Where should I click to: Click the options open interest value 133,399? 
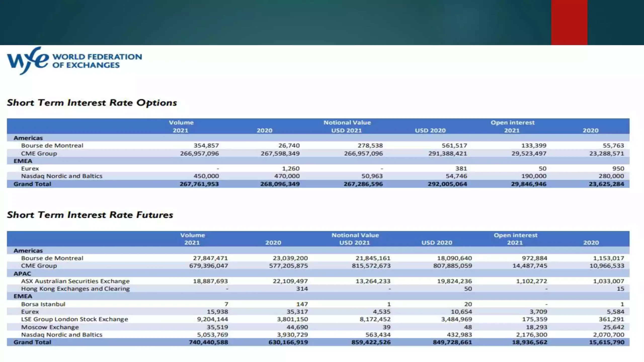pyautogui.click(x=534, y=146)
